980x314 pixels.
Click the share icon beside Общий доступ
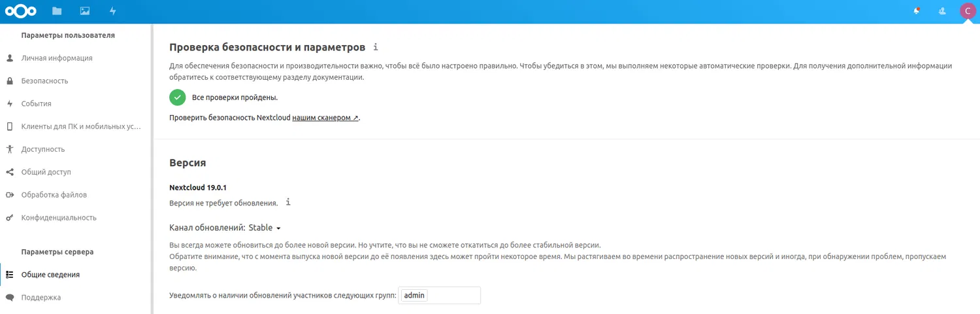(10, 172)
